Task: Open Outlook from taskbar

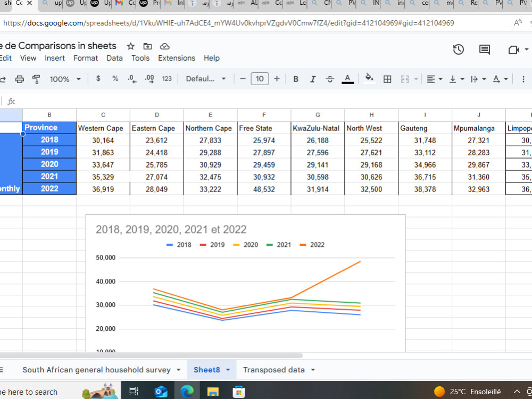Action: coord(161,392)
